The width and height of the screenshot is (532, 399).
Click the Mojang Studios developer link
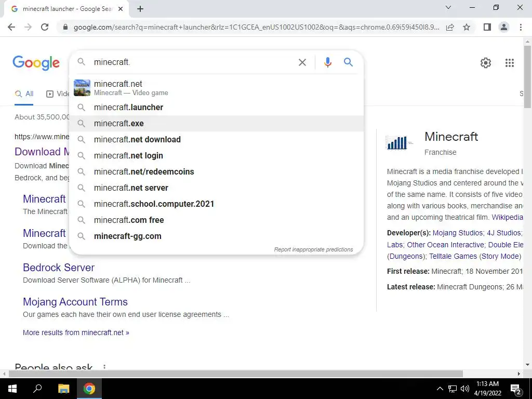[x=457, y=233]
